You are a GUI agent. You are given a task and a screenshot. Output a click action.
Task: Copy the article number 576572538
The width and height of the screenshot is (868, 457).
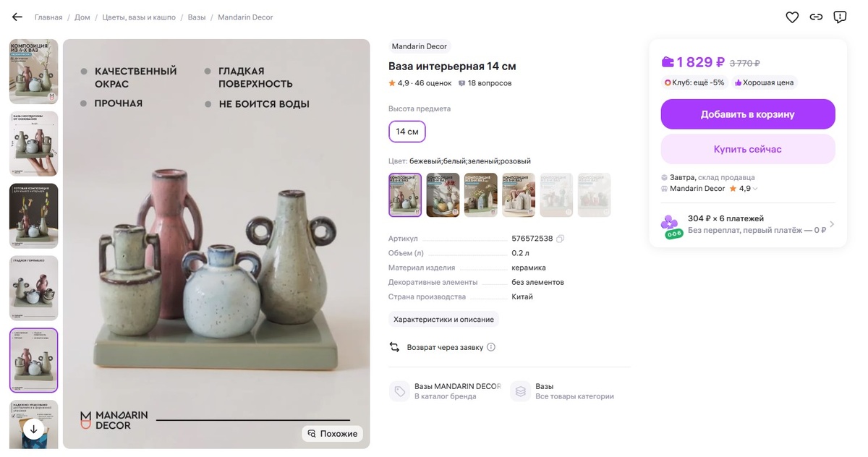pos(561,239)
